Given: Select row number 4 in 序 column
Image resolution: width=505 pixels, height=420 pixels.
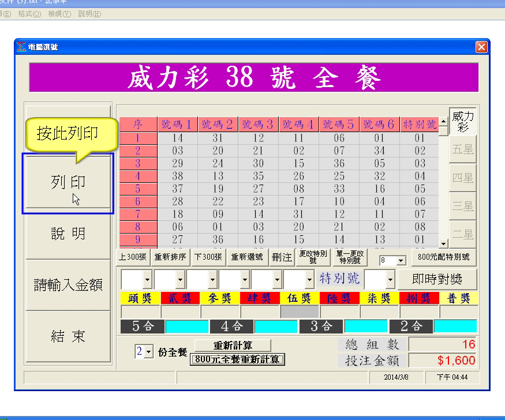Looking at the screenshot, I should click(x=138, y=176).
